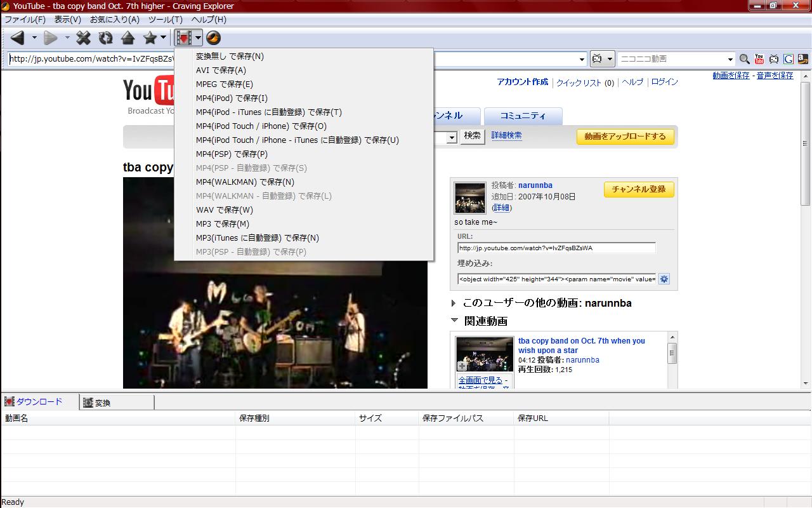Select MP4(iPod) で保存(I)
This screenshot has width=812, height=508.
tap(304, 98)
